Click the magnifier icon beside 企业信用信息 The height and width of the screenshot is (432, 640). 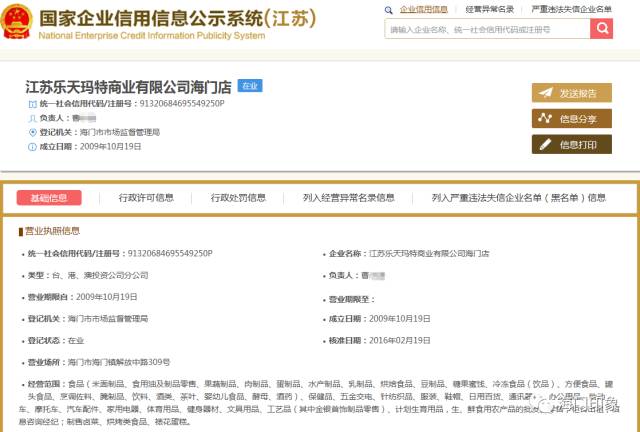click(389, 10)
